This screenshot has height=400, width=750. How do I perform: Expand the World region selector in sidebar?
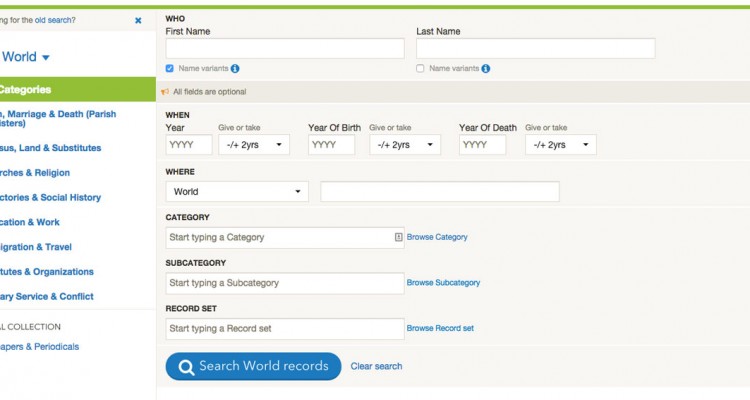pos(27,57)
